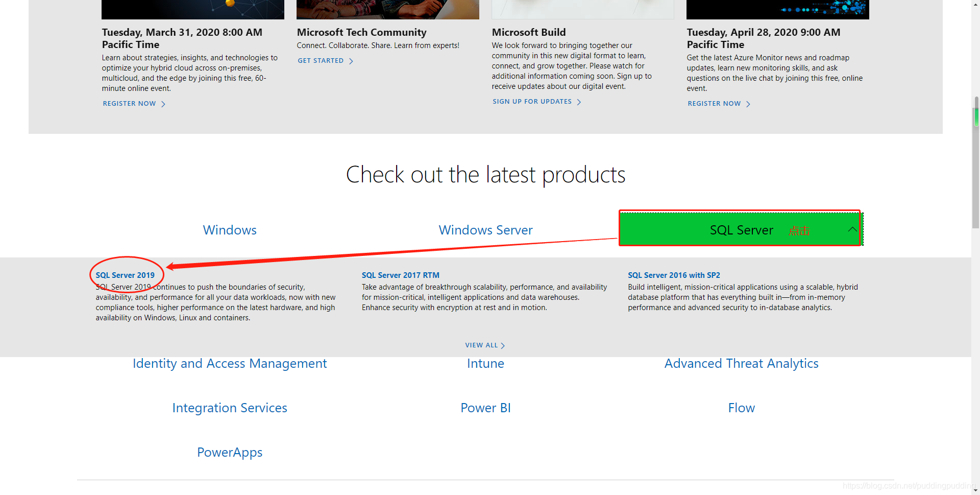Click the SQL Server 2016 SP2 description text

pyautogui.click(x=743, y=297)
